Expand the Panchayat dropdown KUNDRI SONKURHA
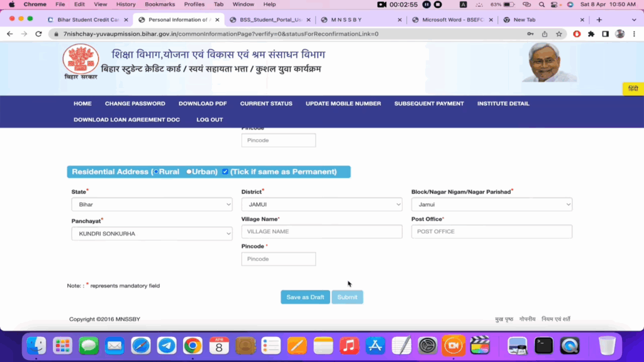Image resolution: width=644 pixels, height=362 pixels. click(152, 234)
